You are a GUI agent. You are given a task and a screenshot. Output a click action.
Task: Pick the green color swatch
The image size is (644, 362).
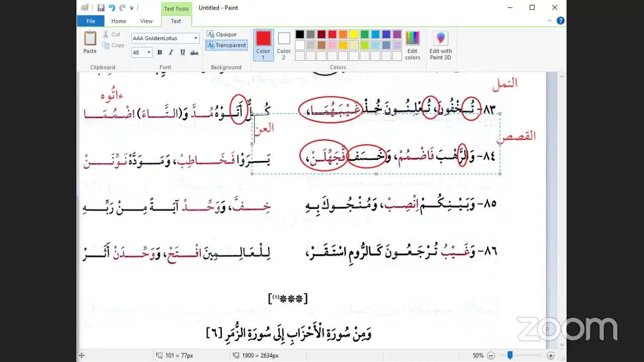365,35
